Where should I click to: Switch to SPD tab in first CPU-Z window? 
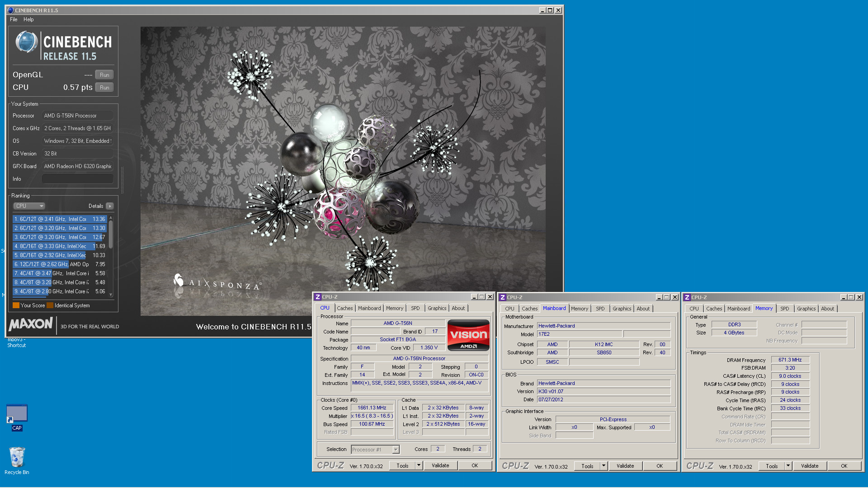pos(415,308)
